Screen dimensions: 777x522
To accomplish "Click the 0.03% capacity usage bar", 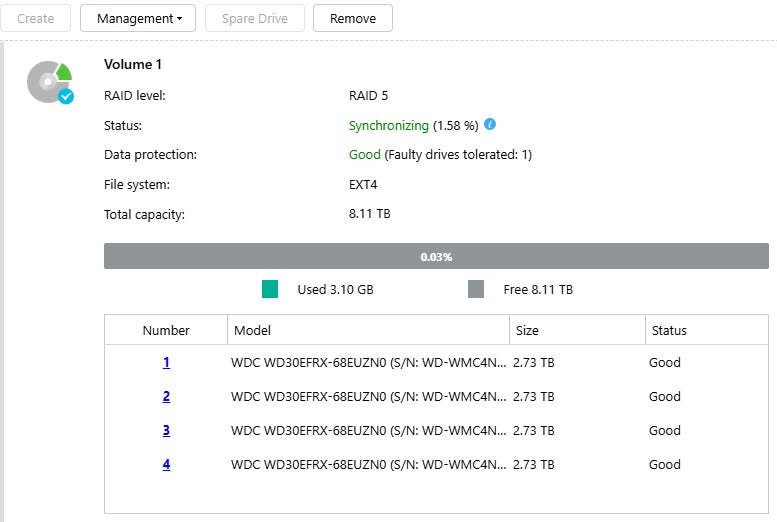I will tap(436, 256).
